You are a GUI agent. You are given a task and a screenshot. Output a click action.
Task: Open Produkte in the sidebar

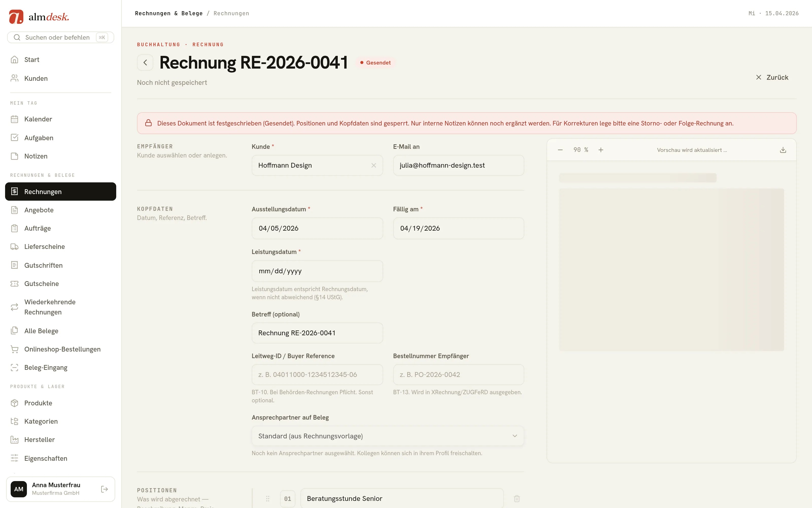coord(60,403)
